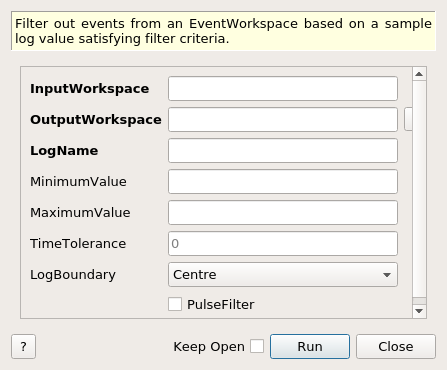Click the Keep Open label
This screenshot has width=447, height=370.
[209, 347]
